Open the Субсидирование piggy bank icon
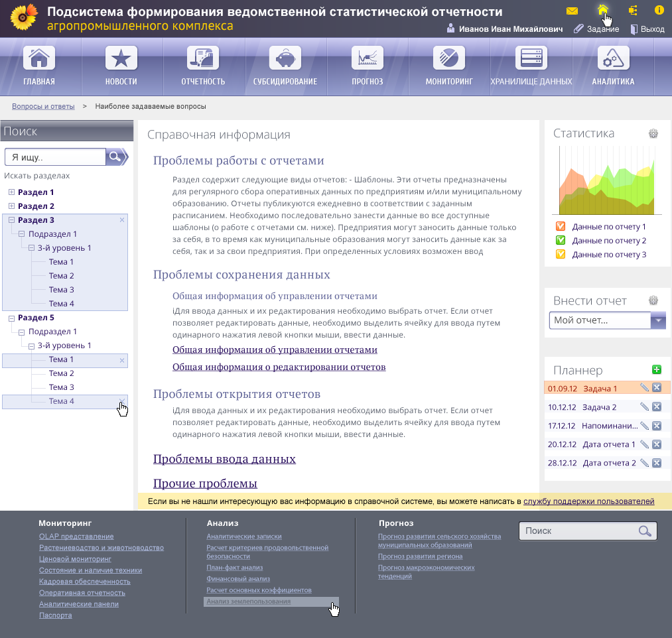The width and height of the screenshot is (672, 638). 285,58
